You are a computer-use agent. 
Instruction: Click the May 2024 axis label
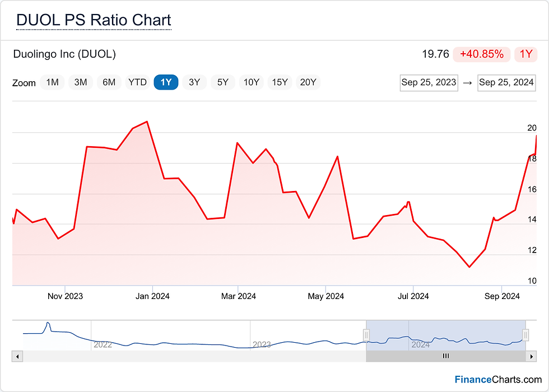[x=325, y=296]
